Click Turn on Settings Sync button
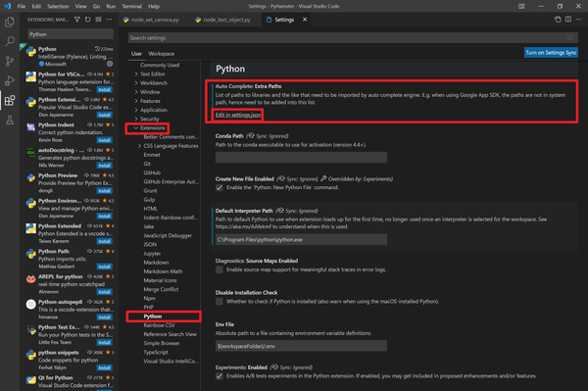 click(551, 53)
